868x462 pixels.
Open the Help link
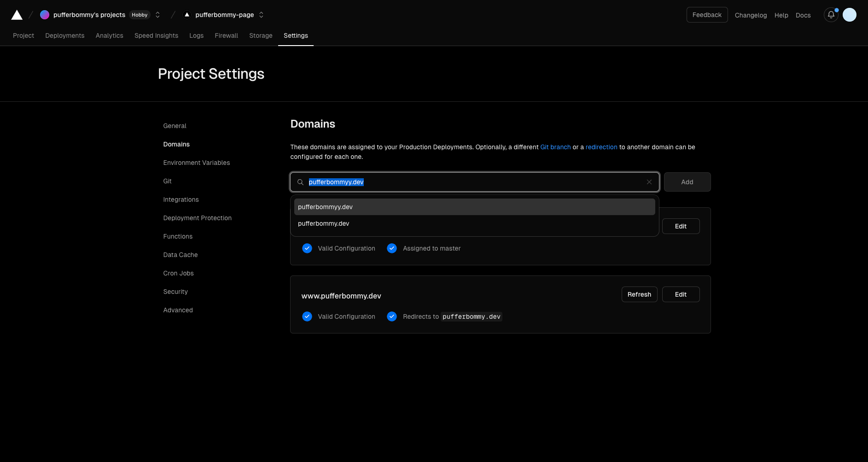tap(781, 15)
